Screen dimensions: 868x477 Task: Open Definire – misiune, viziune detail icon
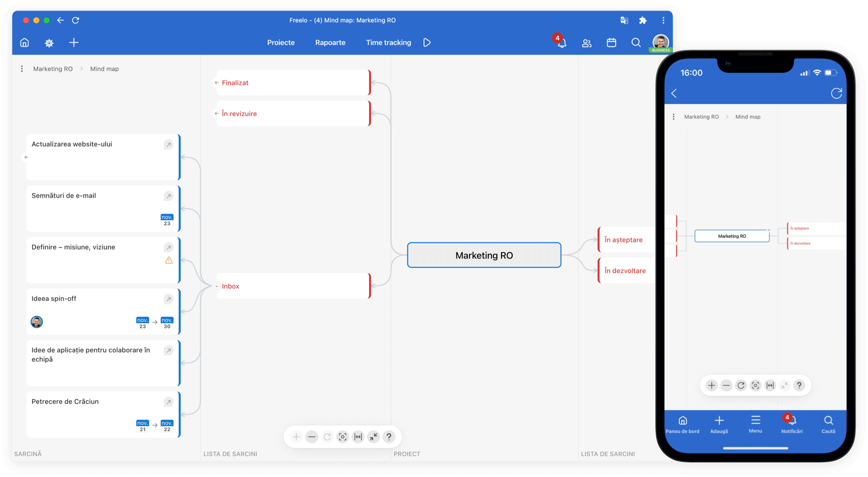point(168,247)
